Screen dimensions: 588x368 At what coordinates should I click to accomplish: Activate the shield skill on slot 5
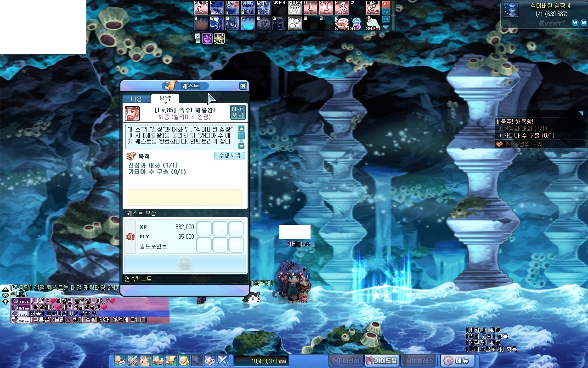(264, 23)
